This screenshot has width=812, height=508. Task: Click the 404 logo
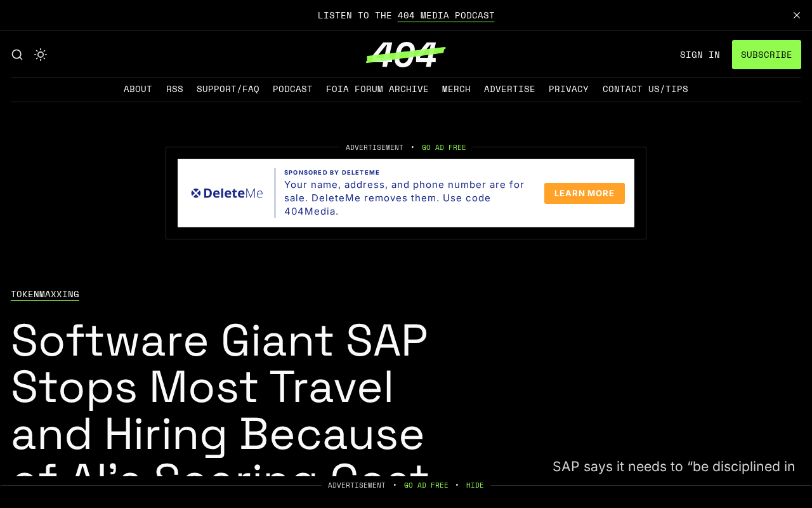[406, 55]
